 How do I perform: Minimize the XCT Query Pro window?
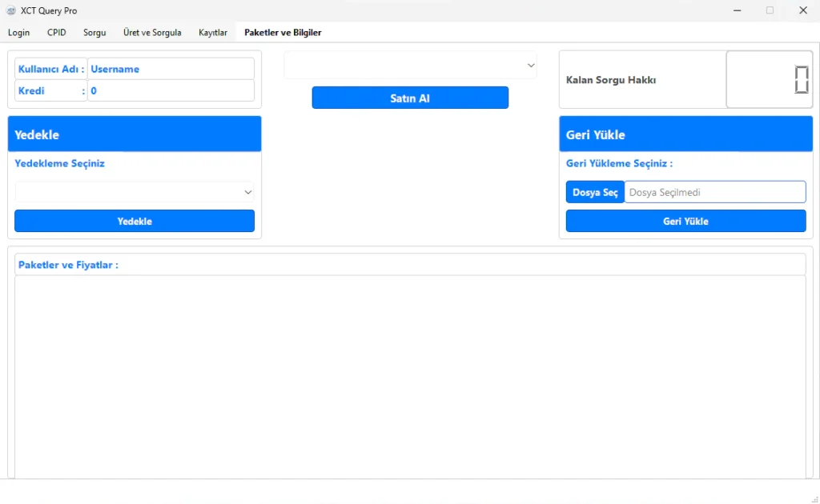click(737, 10)
